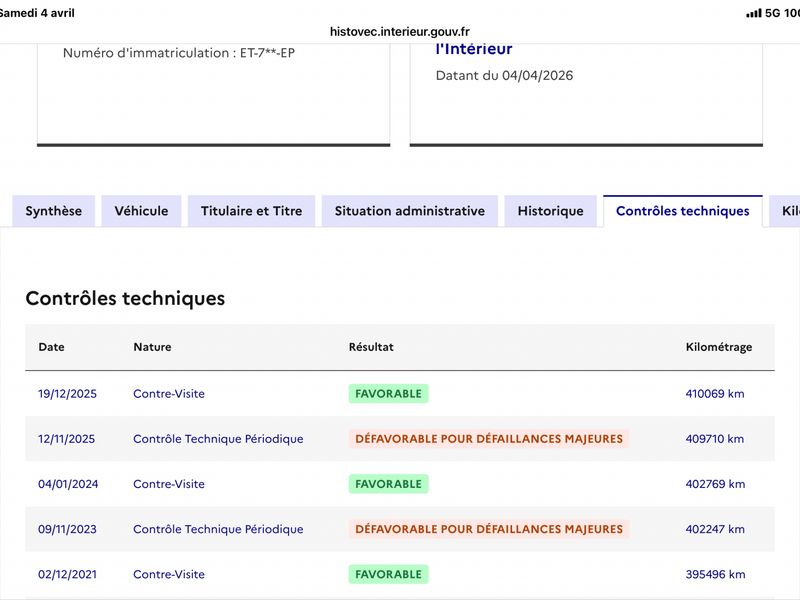Show the Historique tab
This screenshot has width=800, height=600.
[550, 211]
